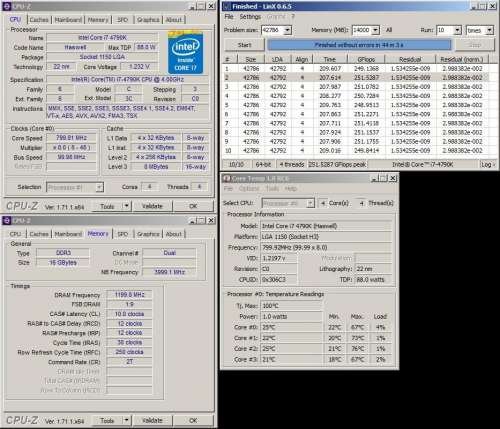Open the Options menu in Core Temp
Viewport: 500px width, 429px height.
249,188
